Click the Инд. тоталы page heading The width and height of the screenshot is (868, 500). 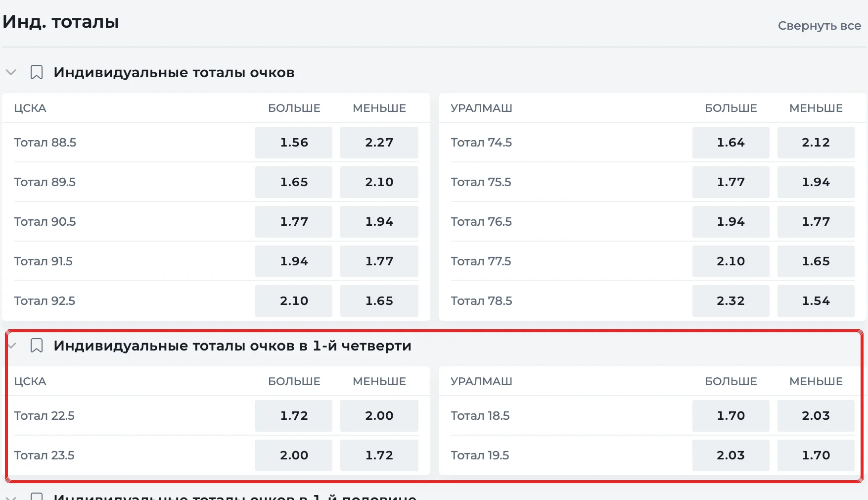click(x=61, y=22)
